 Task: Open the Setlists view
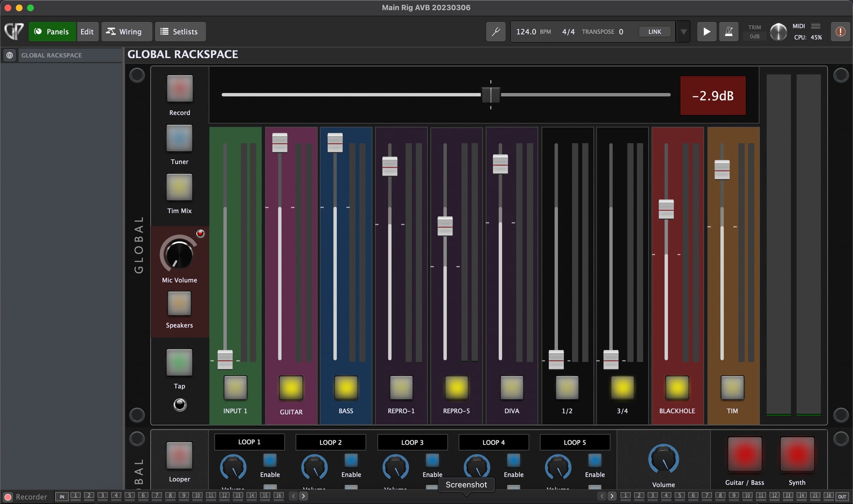click(x=179, y=32)
